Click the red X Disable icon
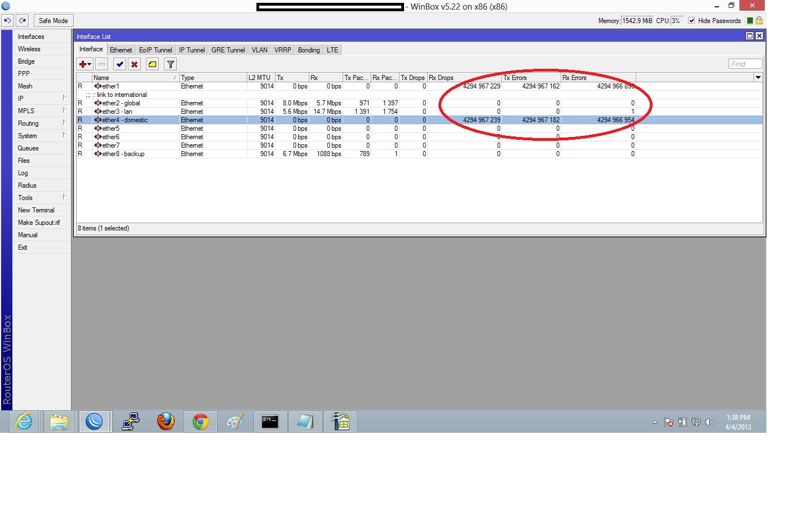 134,64
